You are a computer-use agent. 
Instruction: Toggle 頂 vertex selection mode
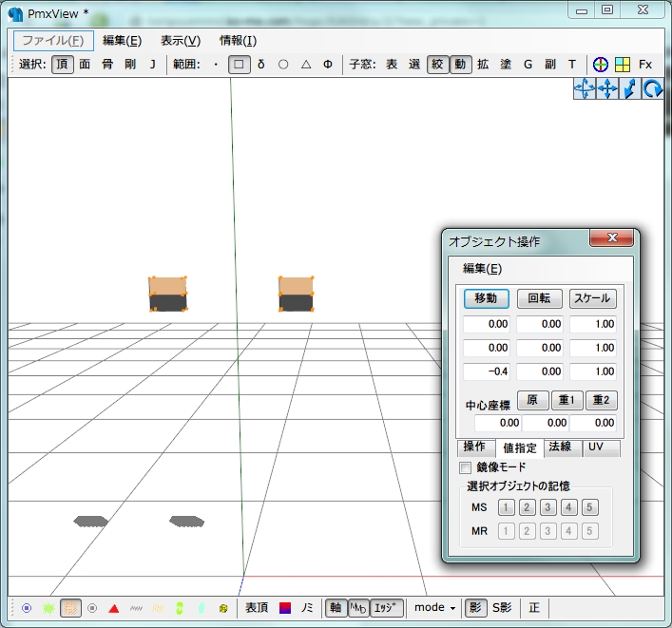(62, 65)
